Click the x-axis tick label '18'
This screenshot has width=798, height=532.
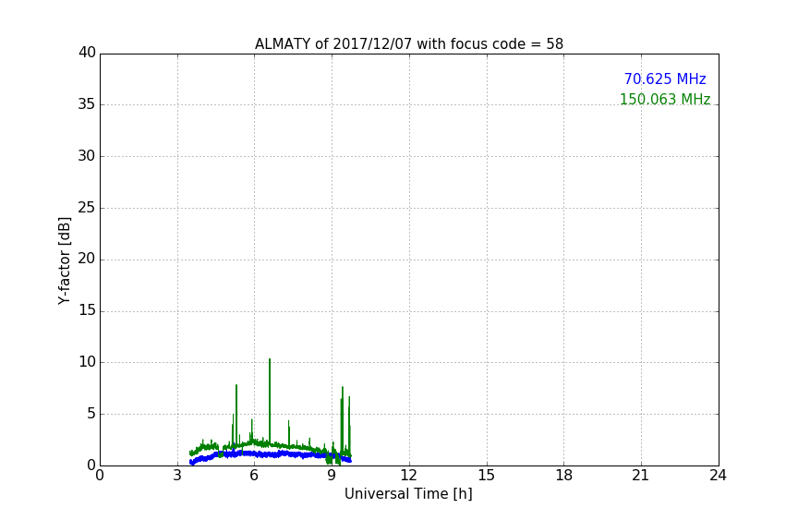[564, 476]
